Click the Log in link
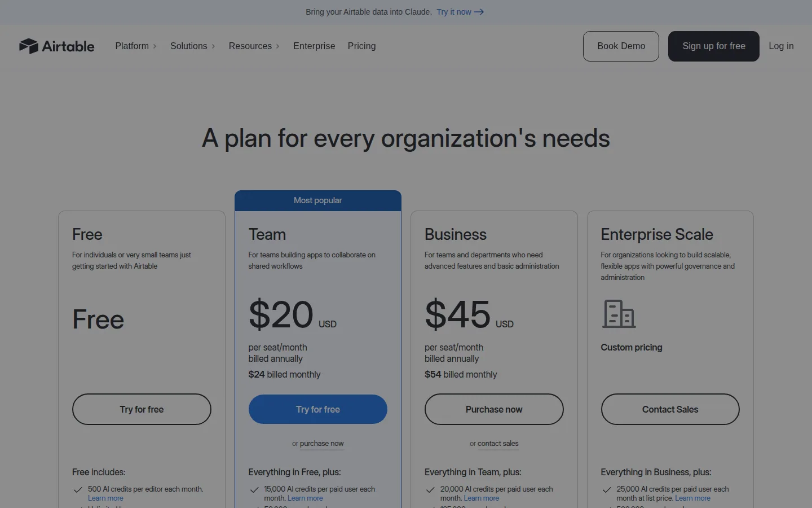Viewport: 812px width, 508px height. tap(781, 46)
